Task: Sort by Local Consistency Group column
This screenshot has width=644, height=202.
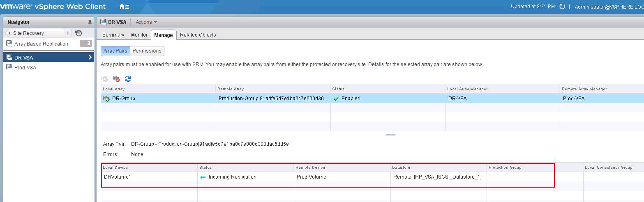Action: (x=614, y=168)
